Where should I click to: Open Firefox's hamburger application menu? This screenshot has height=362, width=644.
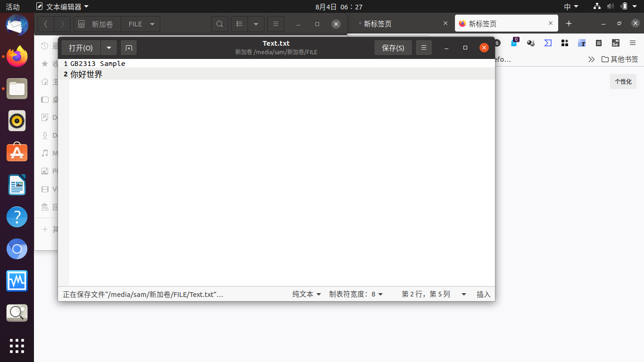pyautogui.click(x=633, y=42)
